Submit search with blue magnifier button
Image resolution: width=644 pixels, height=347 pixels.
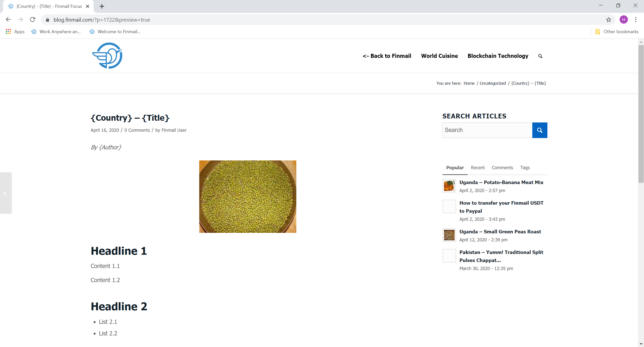coord(540,130)
